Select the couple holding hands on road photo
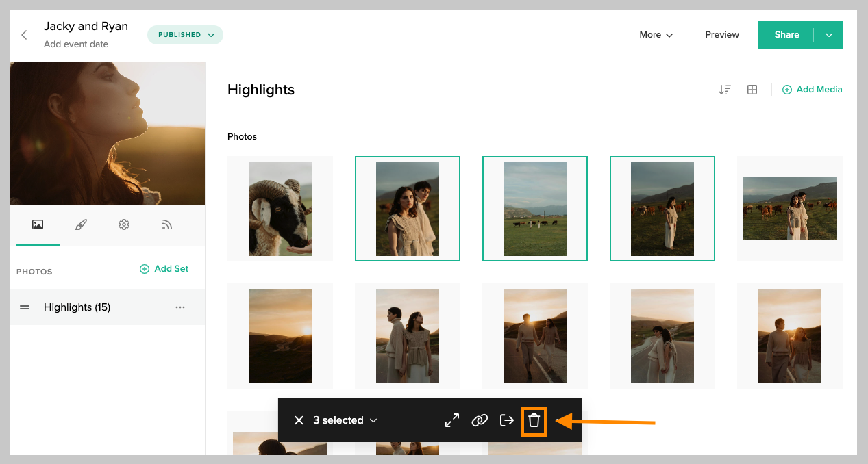The width and height of the screenshot is (868, 464). [535, 336]
